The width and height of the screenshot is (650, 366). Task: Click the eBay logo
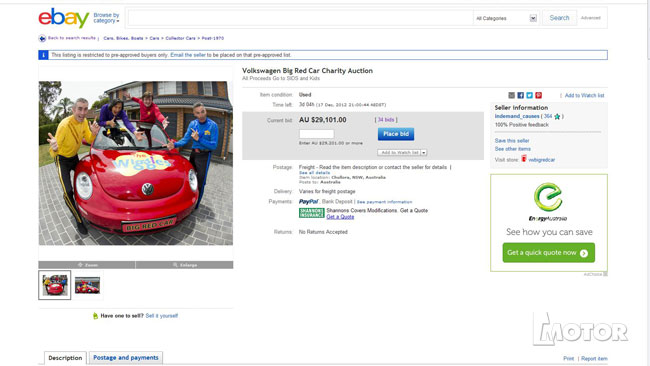point(63,18)
